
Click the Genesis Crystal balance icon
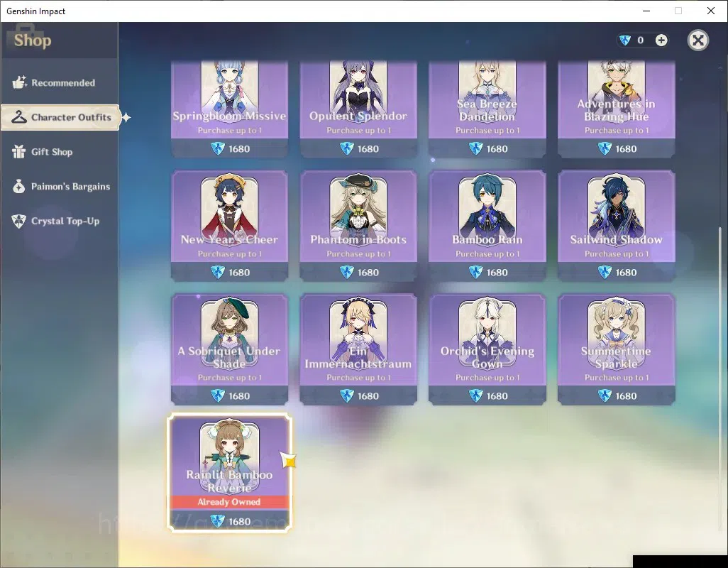click(625, 40)
